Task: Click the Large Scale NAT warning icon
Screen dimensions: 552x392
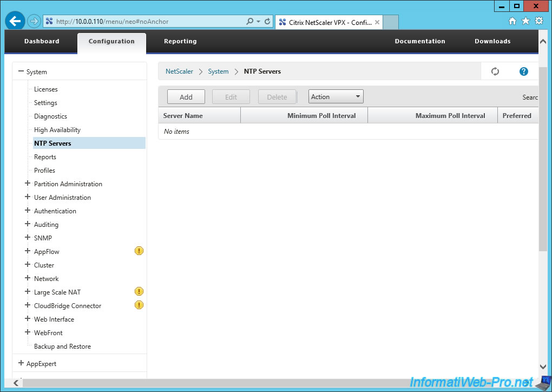Action: coord(139,292)
